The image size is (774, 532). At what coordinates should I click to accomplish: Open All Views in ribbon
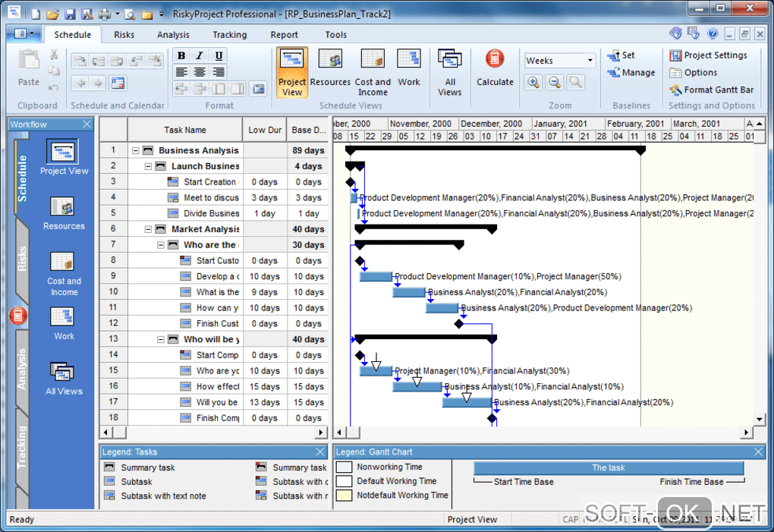pyautogui.click(x=450, y=73)
